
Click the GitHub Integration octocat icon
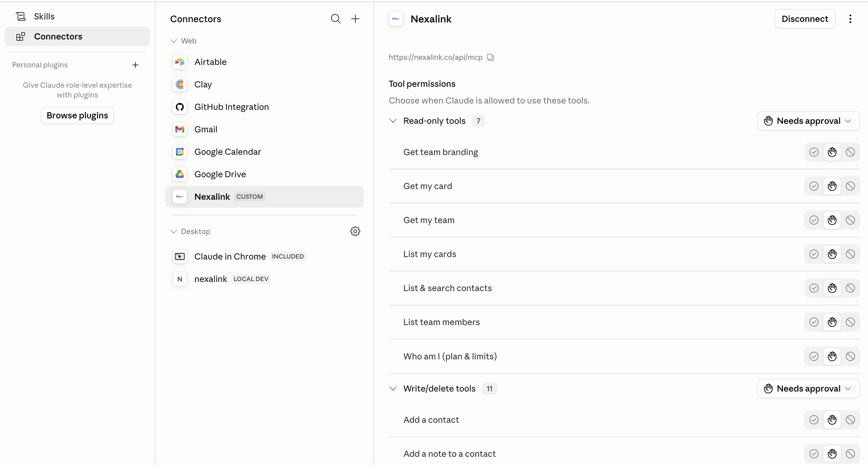pos(179,107)
